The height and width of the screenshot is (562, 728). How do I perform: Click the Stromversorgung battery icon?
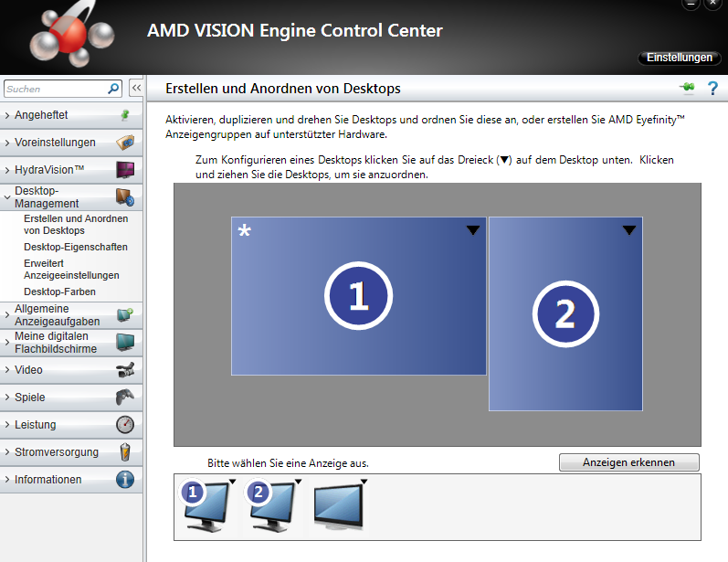coord(125,452)
